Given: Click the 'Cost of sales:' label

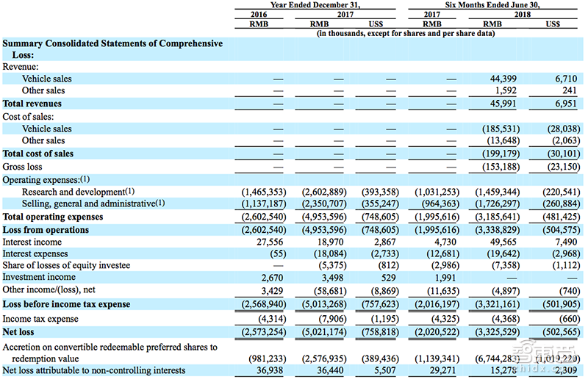Looking at the screenshot, I should point(28,117).
